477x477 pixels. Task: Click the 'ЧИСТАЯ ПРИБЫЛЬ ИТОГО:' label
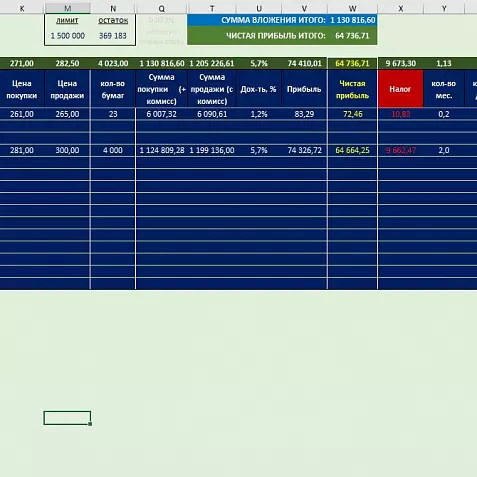(x=276, y=36)
